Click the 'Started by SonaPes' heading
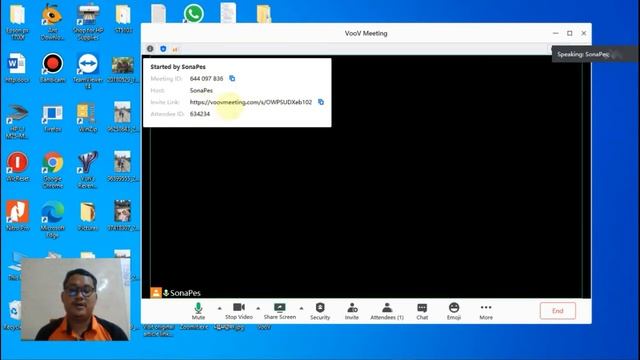The height and width of the screenshot is (360, 640). tap(178, 67)
